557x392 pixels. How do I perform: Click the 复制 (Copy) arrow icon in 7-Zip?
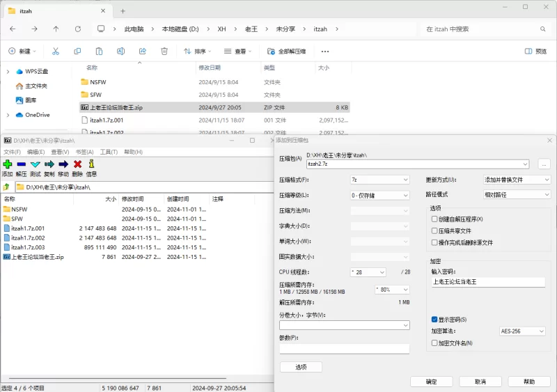tap(49, 164)
